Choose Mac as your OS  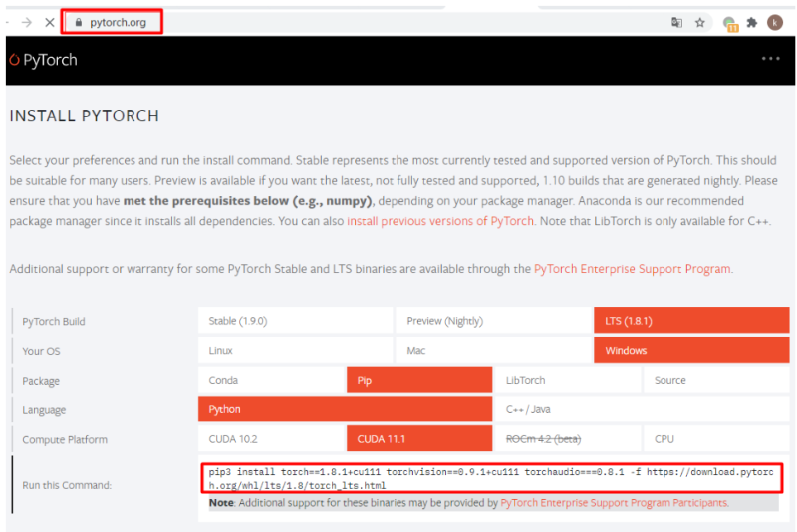pos(493,350)
